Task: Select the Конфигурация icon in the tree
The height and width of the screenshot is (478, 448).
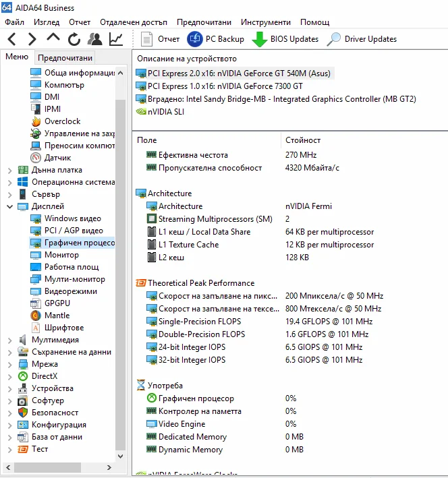Action: 23,425
